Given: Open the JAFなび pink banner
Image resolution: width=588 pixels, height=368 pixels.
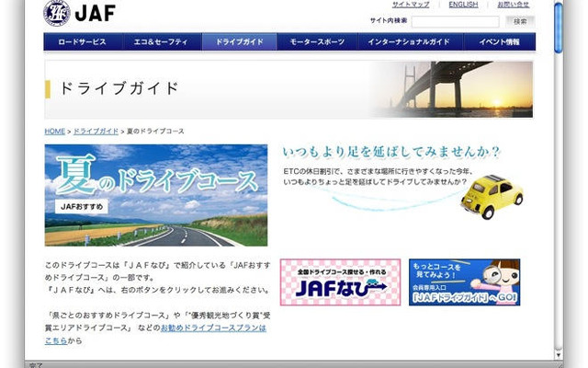Looking at the screenshot, I should coord(340,282).
